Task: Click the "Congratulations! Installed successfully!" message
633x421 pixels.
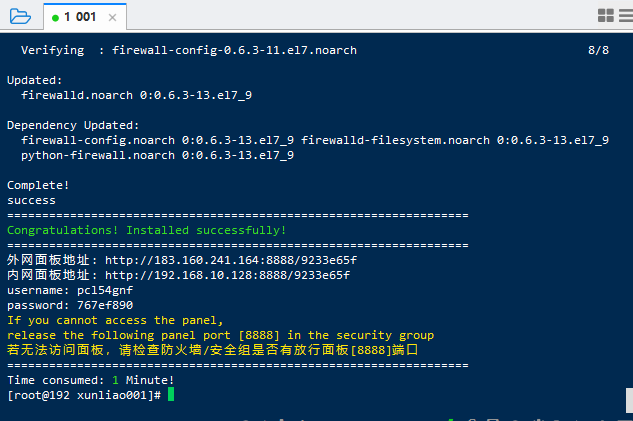Action: (x=146, y=230)
